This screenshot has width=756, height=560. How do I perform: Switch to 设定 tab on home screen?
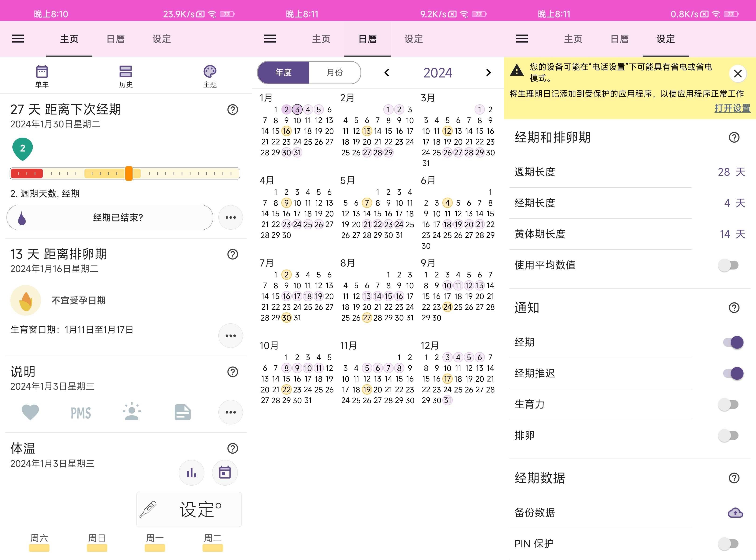(x=162, y=39)
